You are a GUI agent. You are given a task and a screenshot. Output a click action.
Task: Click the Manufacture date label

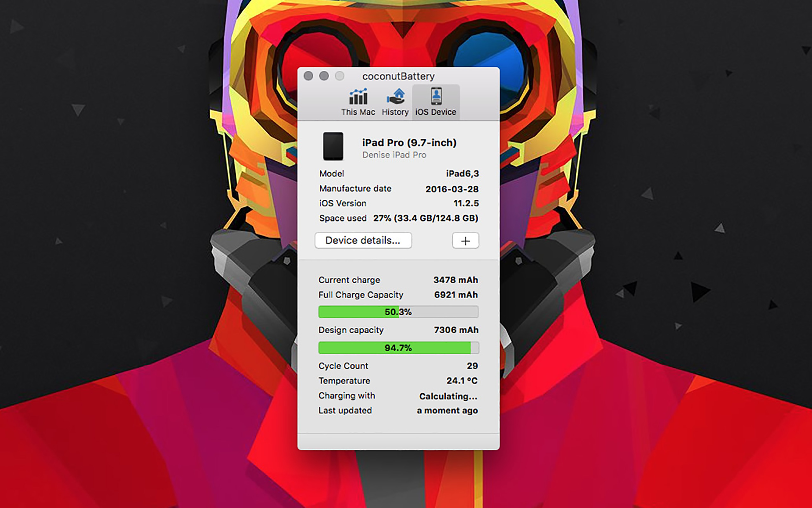coord(355,189)
